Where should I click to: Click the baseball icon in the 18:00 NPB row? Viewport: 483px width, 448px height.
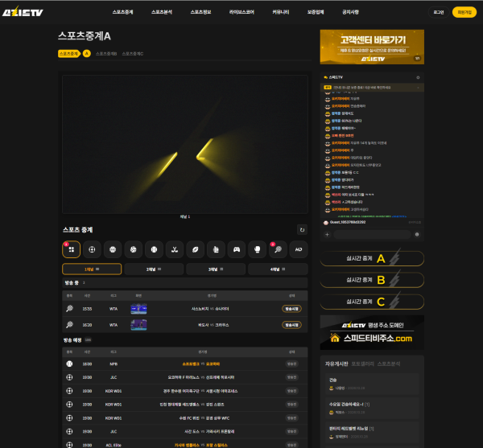point(69,364)
